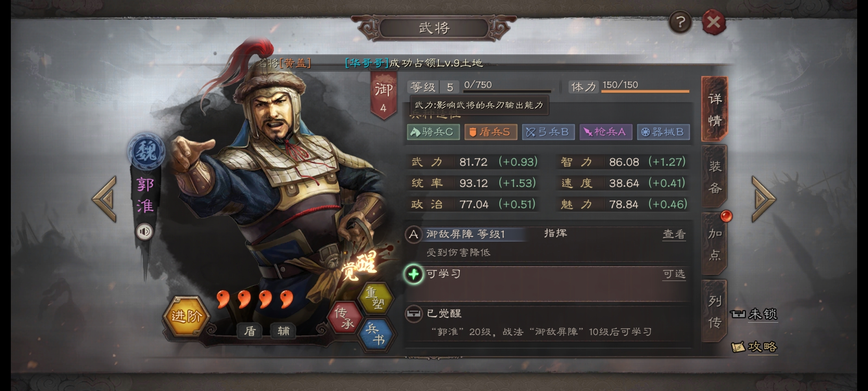Click the 魏 faction emblem
Screen dimensions: 868x391
[x=146, y=151]
